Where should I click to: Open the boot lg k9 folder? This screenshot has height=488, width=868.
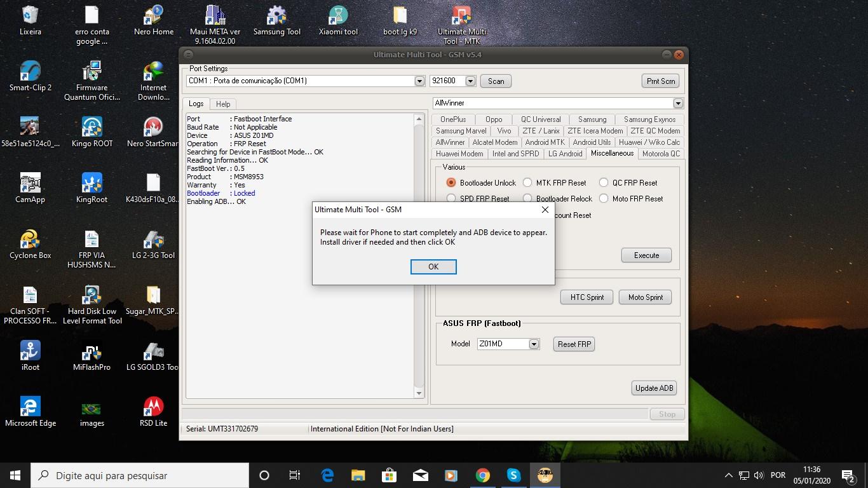pyautogui.click(x=400, y=20)
